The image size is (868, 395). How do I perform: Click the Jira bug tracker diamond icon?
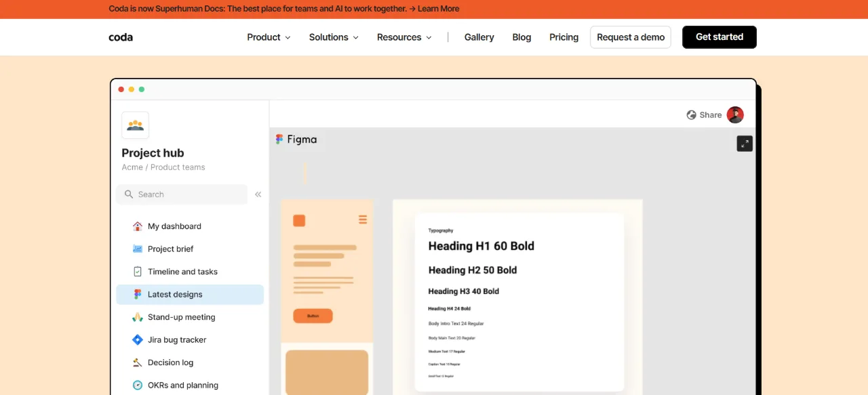[x=138, y=340]
